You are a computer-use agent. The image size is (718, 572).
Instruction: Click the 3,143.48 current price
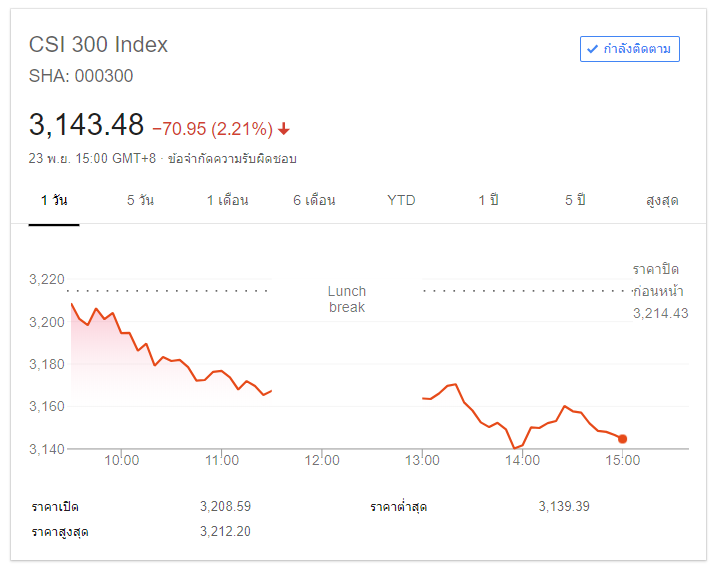pyautogui.click(x=87, y=125)
